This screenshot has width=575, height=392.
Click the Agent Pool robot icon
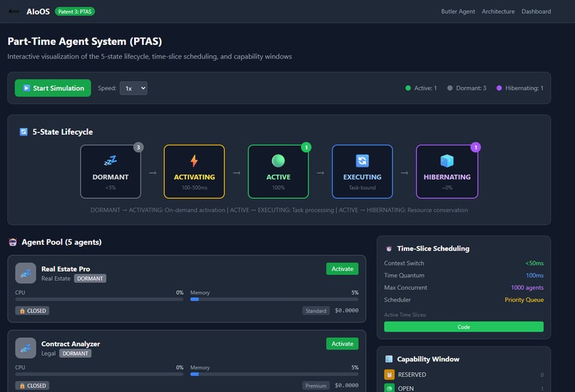pyautogui.click(x=13, y=242)
